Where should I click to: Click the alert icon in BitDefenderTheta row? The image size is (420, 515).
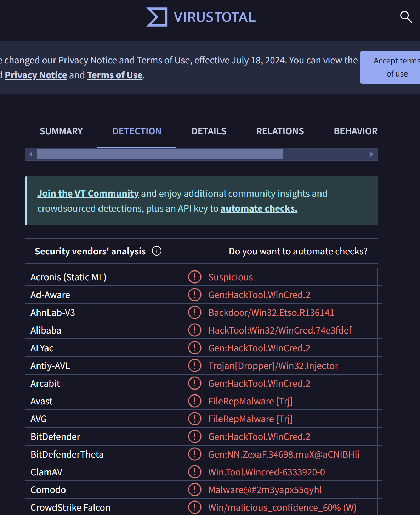[195, 454]
